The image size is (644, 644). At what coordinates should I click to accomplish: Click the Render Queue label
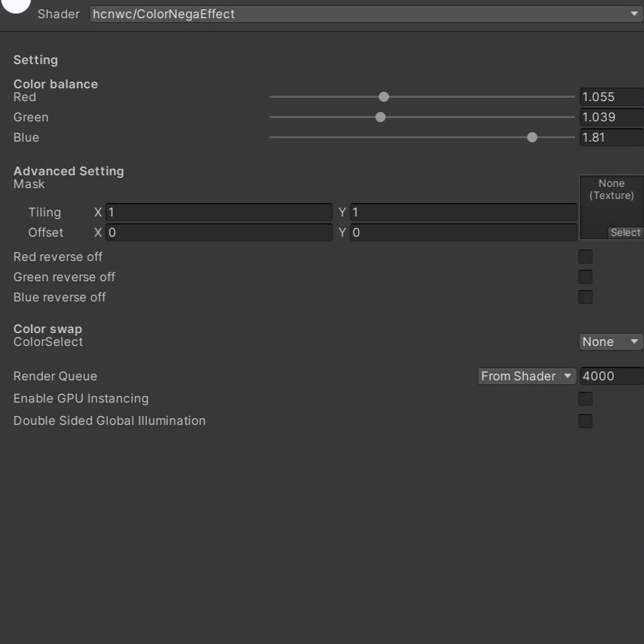55,376
